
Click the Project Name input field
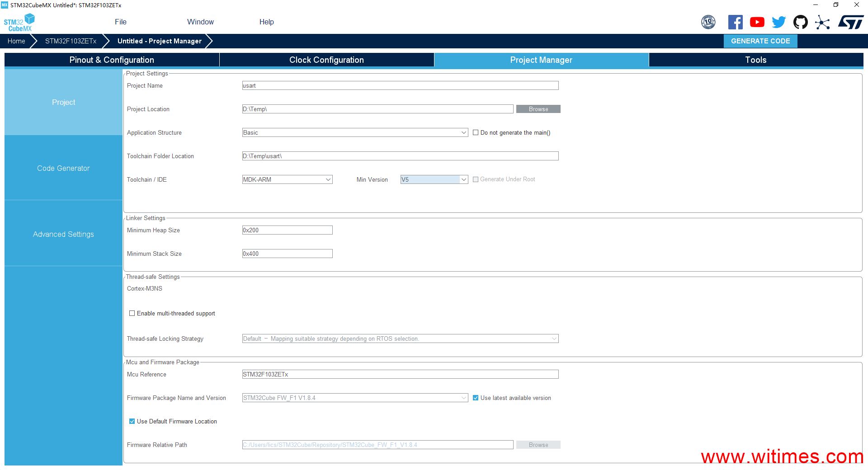(400, 85)
